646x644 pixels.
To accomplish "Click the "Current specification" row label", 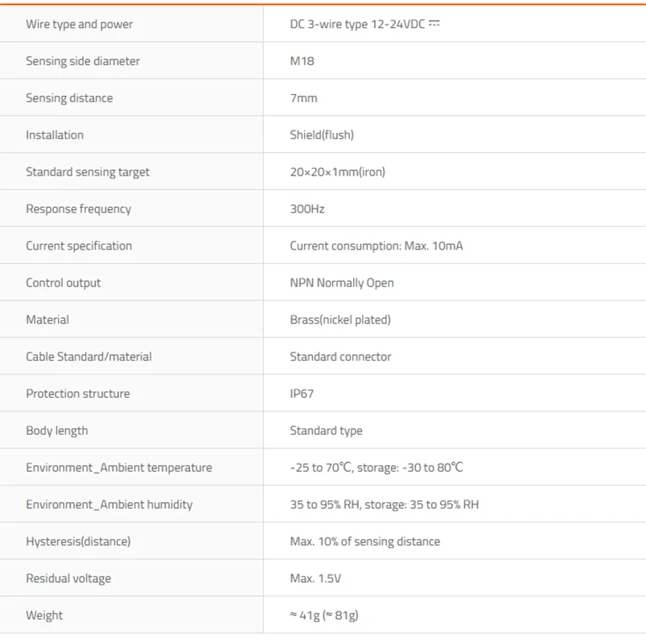I will pos(79,246).
